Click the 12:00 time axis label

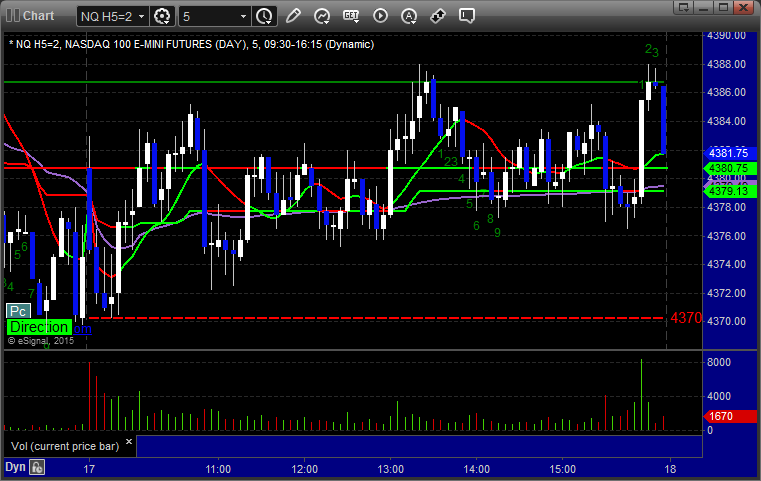pos(305,469)
